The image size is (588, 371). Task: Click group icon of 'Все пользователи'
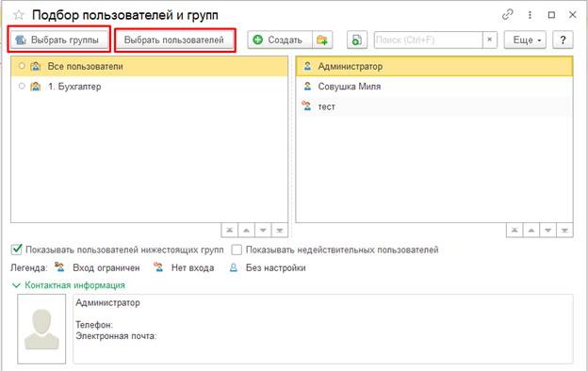pos(35,66)
